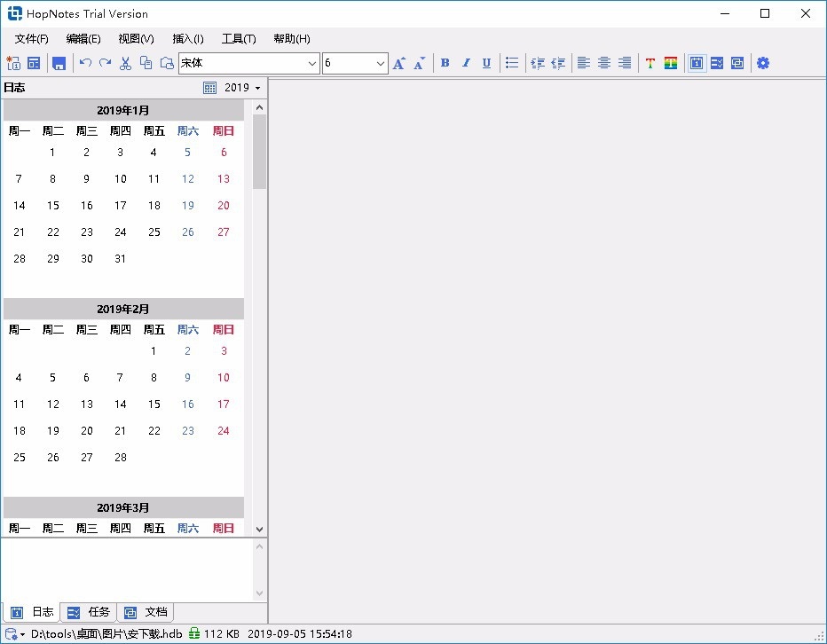827x644 pixels.
Task: Click the green lock icon in status bar
Action: coord(194,633)
